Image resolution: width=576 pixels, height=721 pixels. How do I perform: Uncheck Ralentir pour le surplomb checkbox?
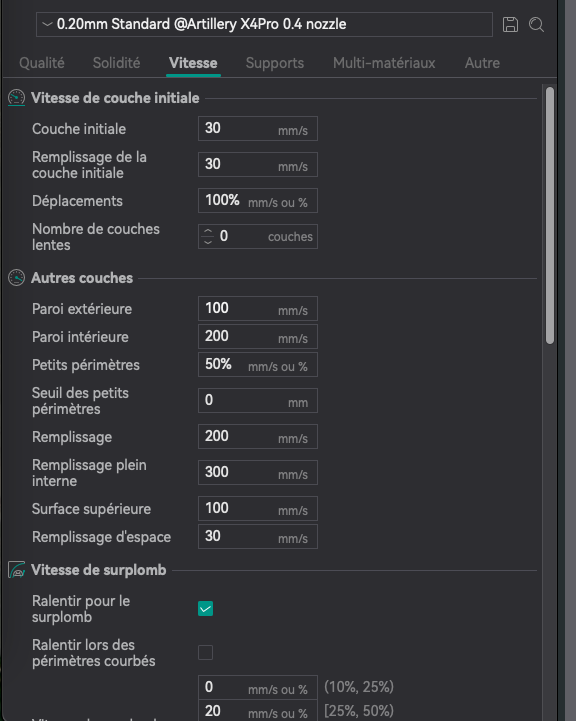click(205, 608)
